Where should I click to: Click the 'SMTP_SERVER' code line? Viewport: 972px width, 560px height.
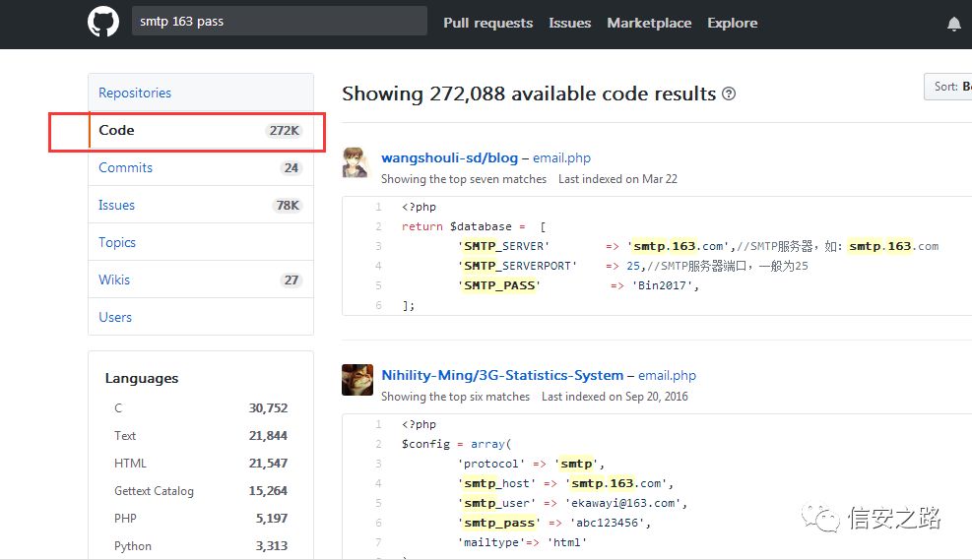[x=698, y=246]
